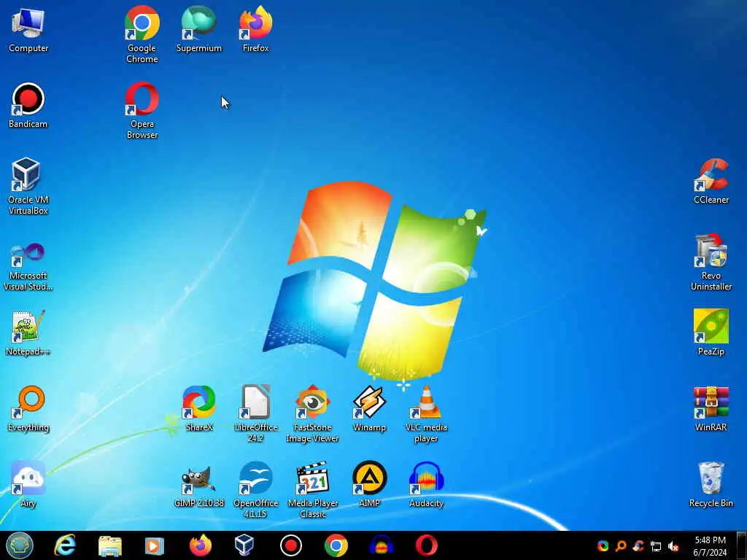Click the VirtualBox taskbar button

point(244,545)
